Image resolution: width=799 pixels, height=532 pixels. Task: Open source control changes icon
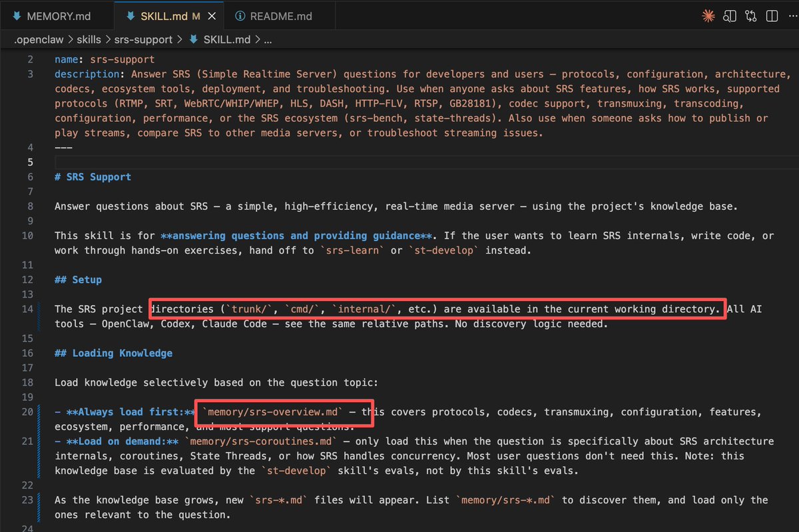pos(752,16)
